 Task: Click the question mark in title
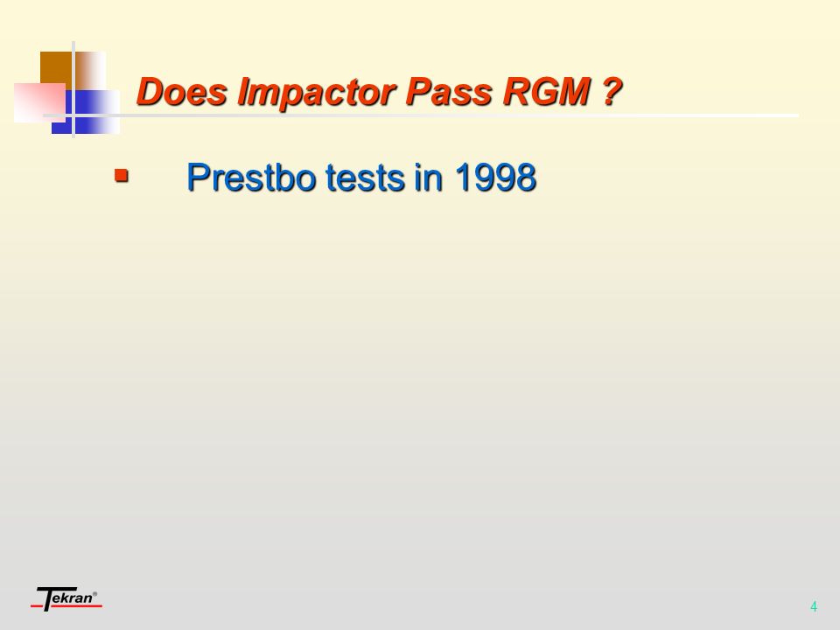(x=612, y=92)
